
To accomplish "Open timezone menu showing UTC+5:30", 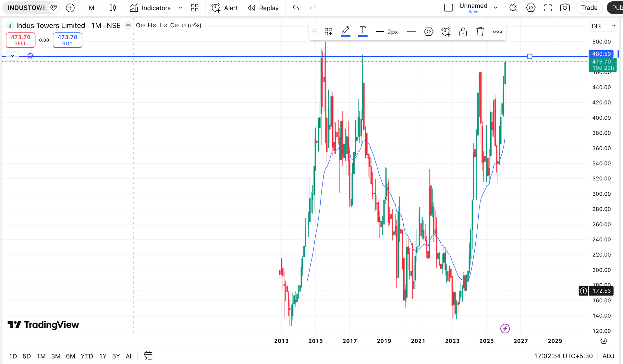I will pos(563,356).
